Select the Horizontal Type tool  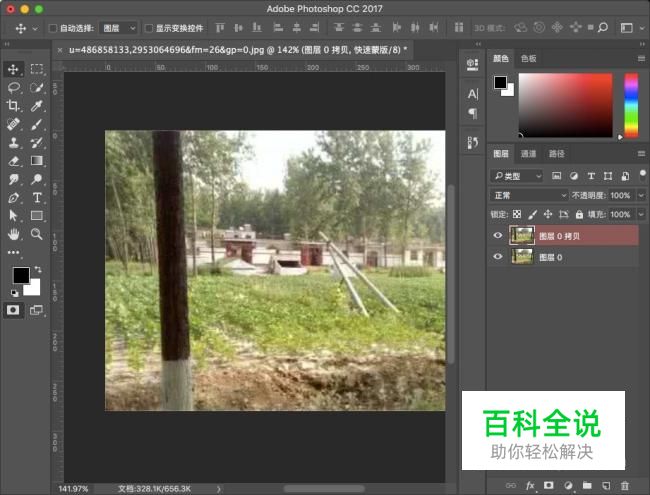tap(36, 197)
